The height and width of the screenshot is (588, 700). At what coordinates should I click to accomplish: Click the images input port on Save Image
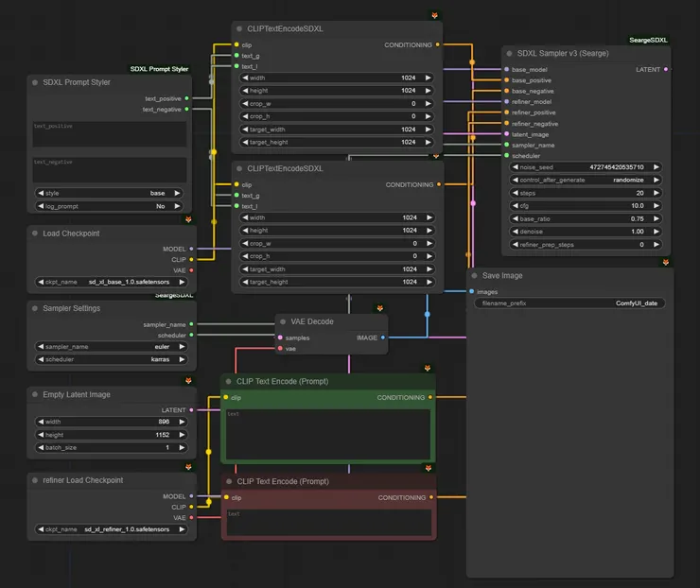470,292
